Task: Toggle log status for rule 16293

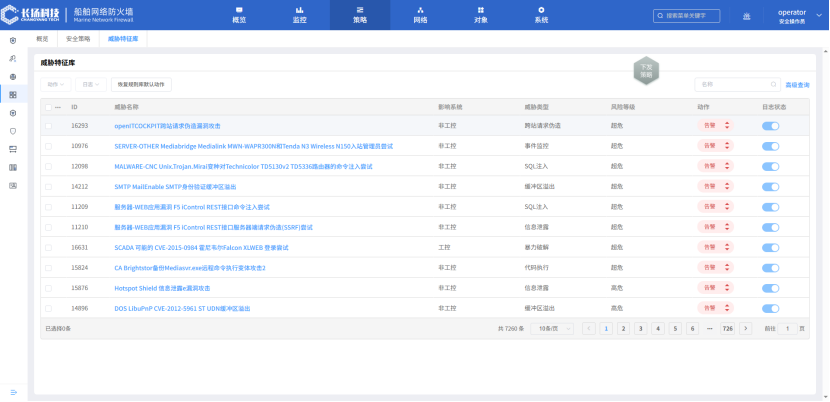Action: (x=770, y=126)
